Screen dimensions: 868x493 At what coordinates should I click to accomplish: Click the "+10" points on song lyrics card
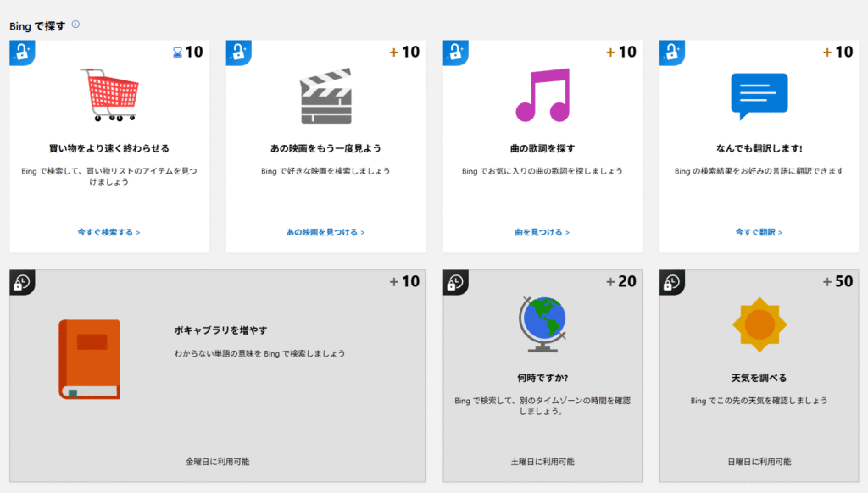pyautogui.click(x=621, y=52)
